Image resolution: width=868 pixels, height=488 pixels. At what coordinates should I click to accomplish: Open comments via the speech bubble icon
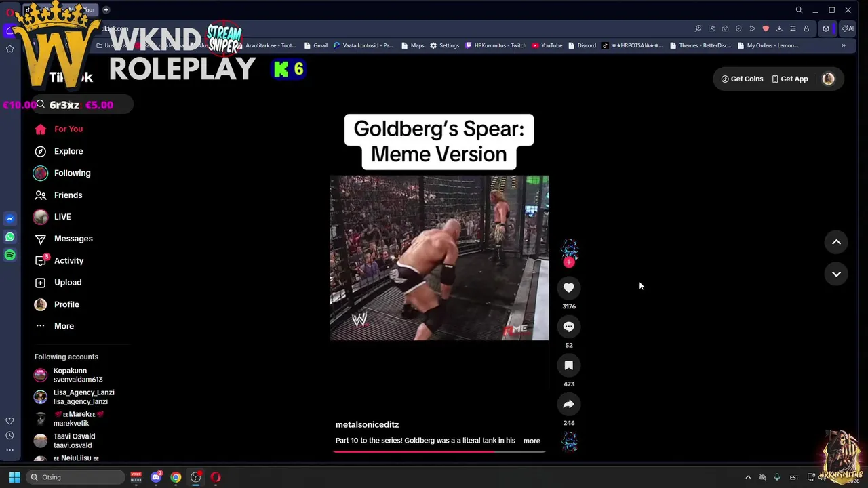(569, 327)
